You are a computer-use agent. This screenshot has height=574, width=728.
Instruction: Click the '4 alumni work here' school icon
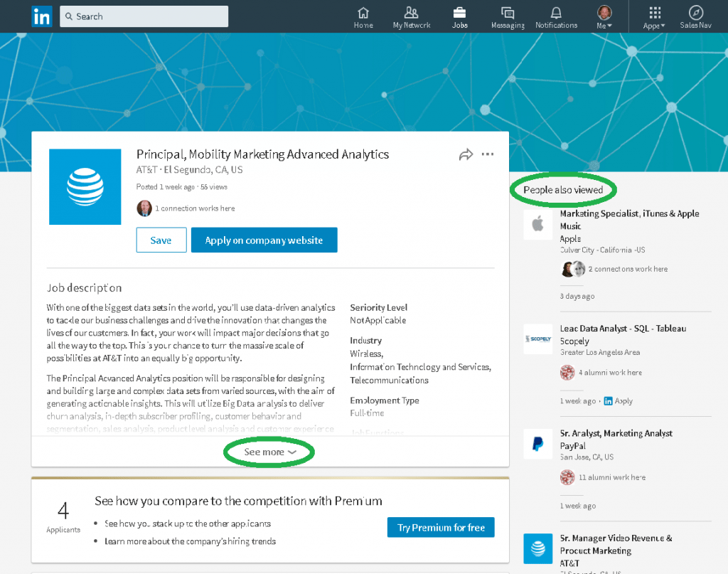click(x=567, y=373)
